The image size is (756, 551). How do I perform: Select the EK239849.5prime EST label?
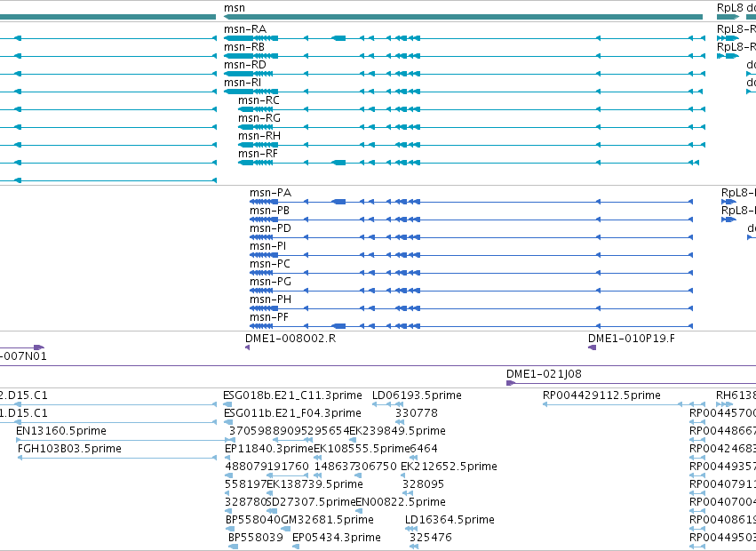coord(398,431)
